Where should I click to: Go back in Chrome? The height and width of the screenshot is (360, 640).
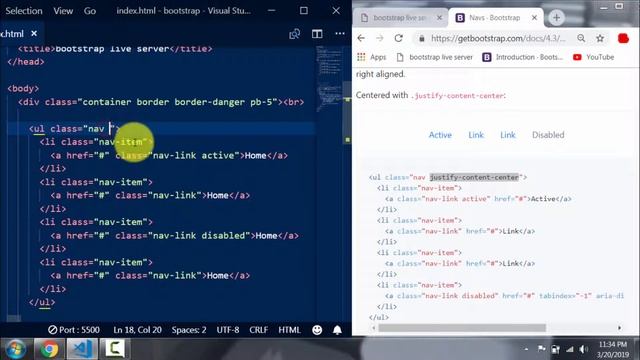click(x=361, y=38)
